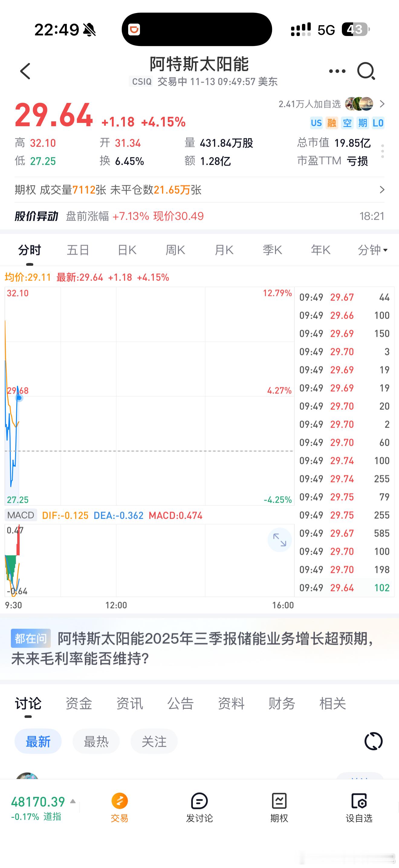Viewport: 399px width, 868px height.
Task: Tap the red MACD histogram bar
Action: click(x=18, y=540)
